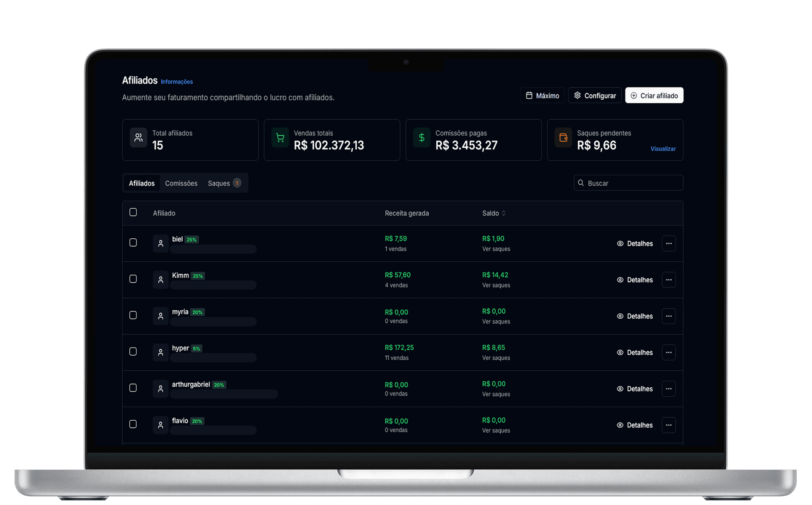Viewport: 812px width, 505px height.
Task: Open more options menu for hyper
Action: coord(669,353)
